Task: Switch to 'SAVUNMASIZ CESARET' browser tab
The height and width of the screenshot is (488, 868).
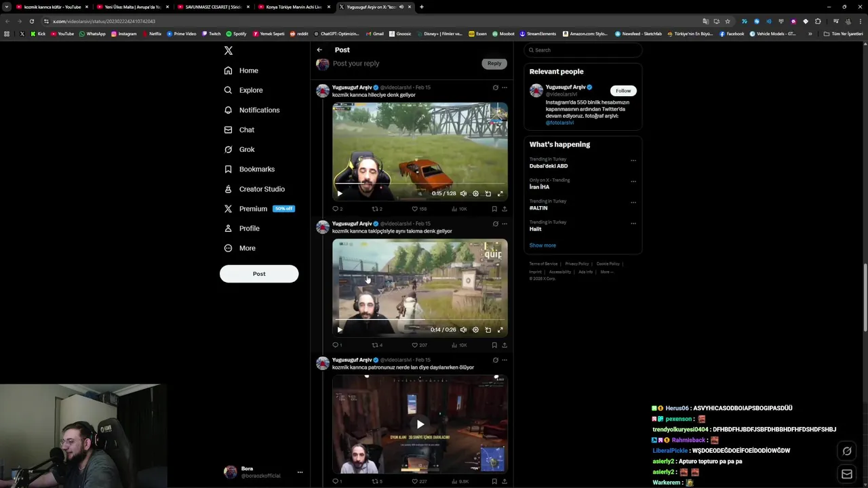Action: [213, 7]
